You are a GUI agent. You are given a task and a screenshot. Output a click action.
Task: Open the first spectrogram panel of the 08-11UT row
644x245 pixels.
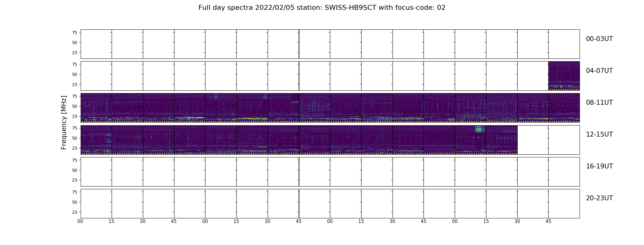[96, 108]
